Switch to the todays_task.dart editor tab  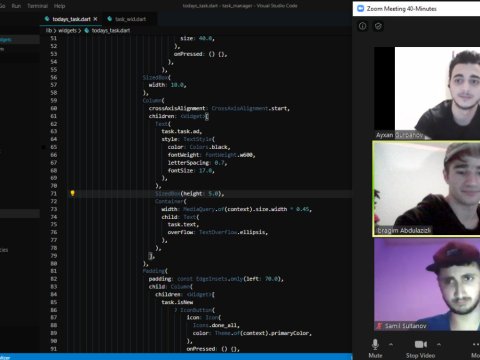pos(71,19)
